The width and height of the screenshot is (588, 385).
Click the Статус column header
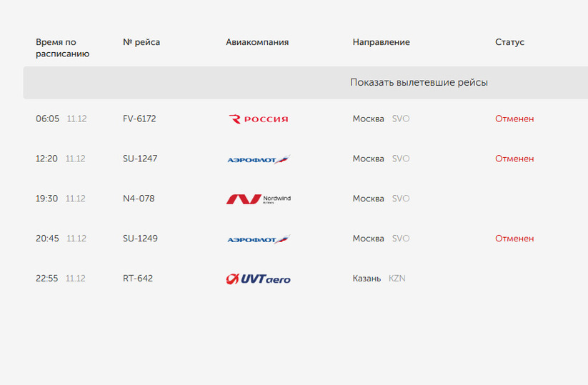(x=509, y=42)
